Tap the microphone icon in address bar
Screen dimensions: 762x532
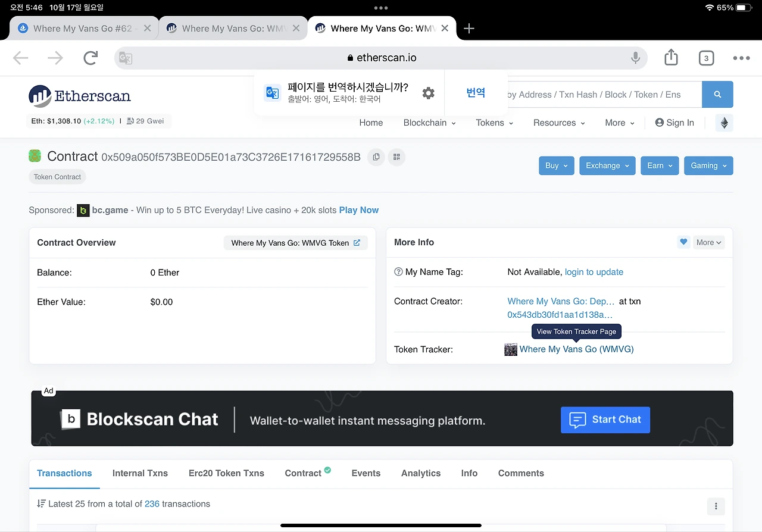pyautogui.click(x=636, y=58)
